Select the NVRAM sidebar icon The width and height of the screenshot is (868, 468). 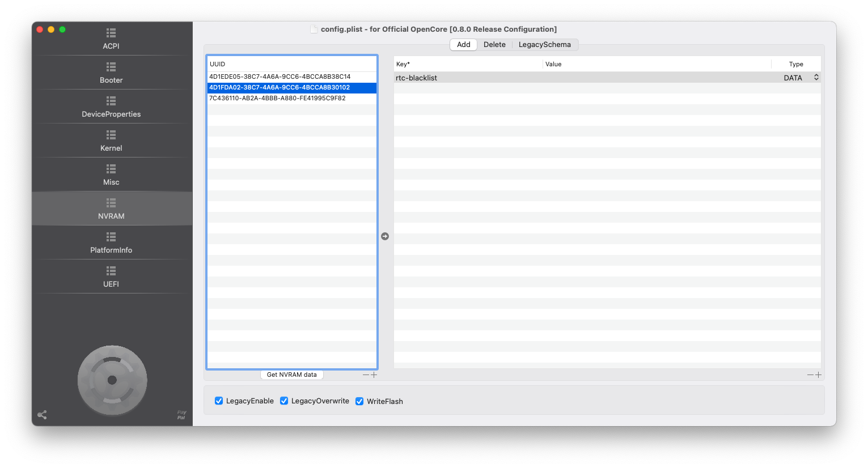(x=111, y=203)
